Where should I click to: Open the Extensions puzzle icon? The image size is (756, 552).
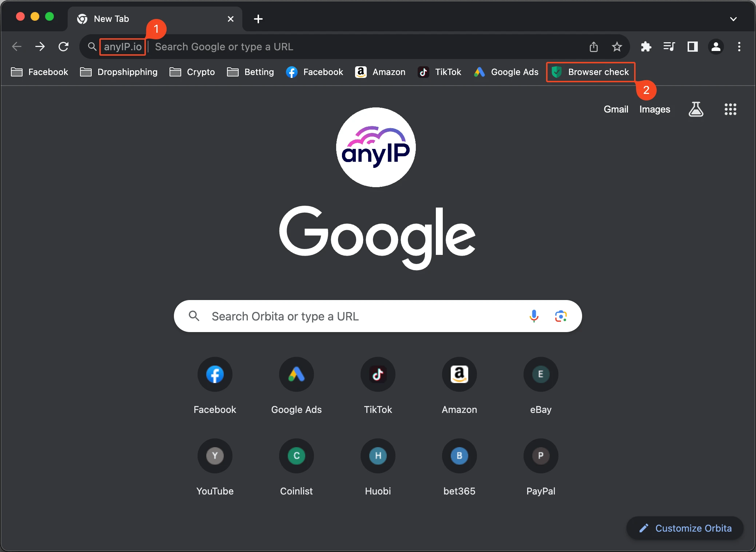646,47
